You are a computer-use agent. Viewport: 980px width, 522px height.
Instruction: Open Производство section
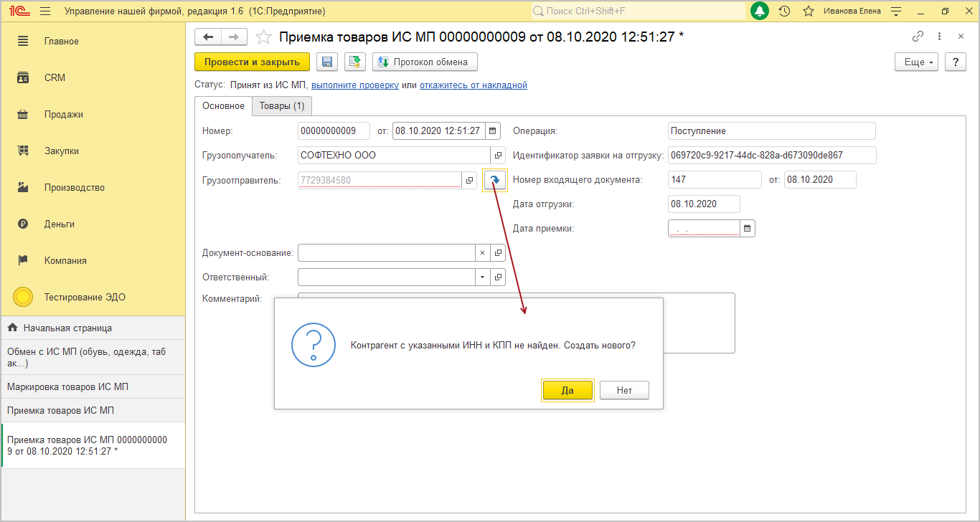tap(93, 187)
